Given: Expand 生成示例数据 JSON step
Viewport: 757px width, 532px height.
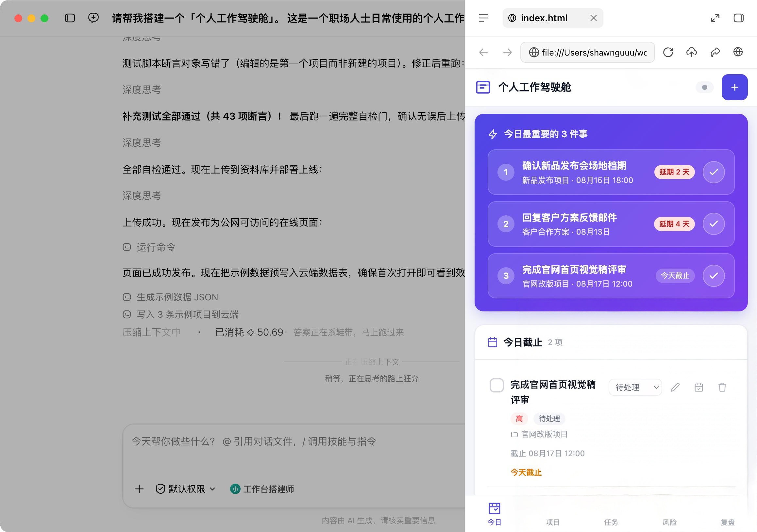Looking at the screenshot, I should tap(170, 297).
